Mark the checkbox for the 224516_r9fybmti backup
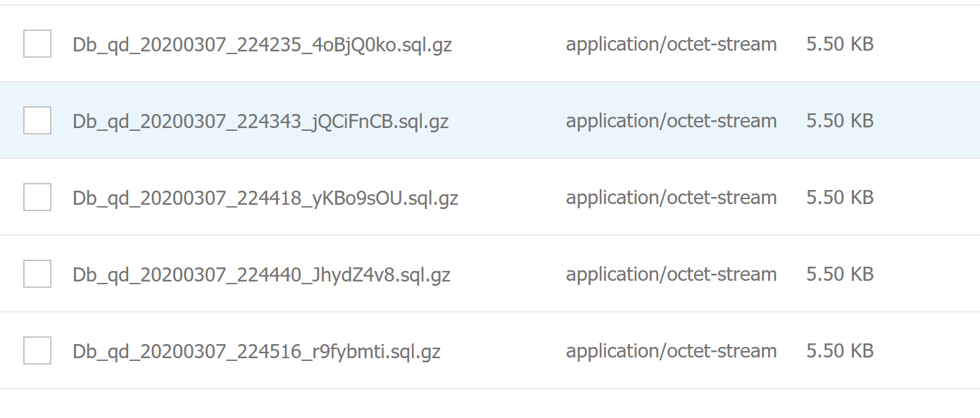The width and height of the screenshot is (980, 418). pyautogui.click(x=37, y=350)
